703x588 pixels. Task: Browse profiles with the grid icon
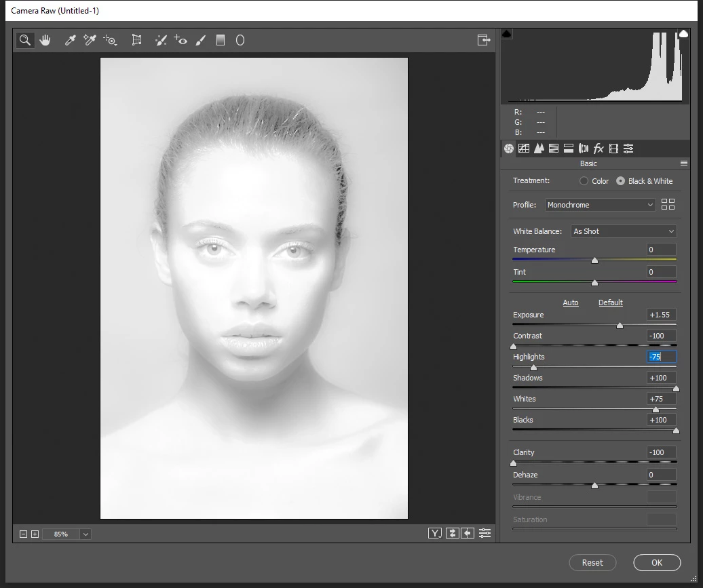pyautogui.click(x=668, y=204)
